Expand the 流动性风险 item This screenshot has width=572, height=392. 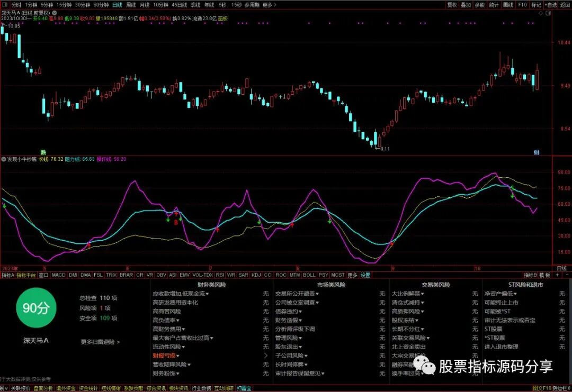[168, 347]
